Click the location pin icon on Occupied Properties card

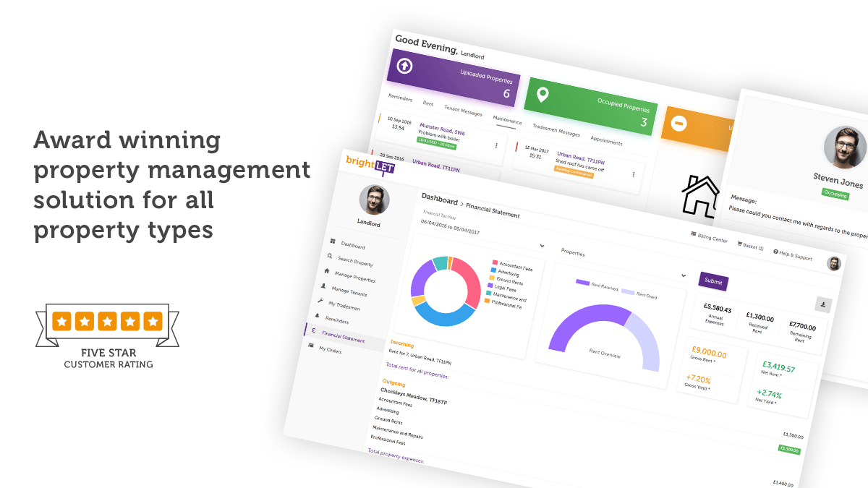[542, 95]
